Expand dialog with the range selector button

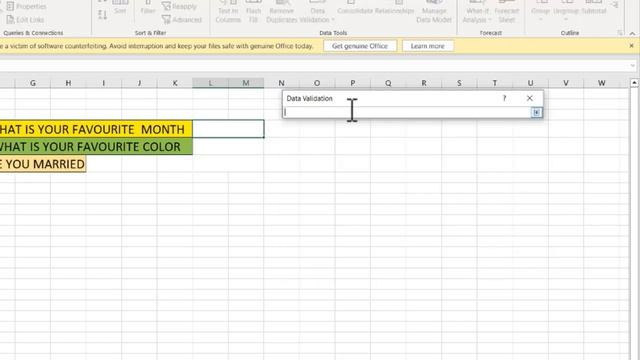pyautogui.click(x=536, y=112)
